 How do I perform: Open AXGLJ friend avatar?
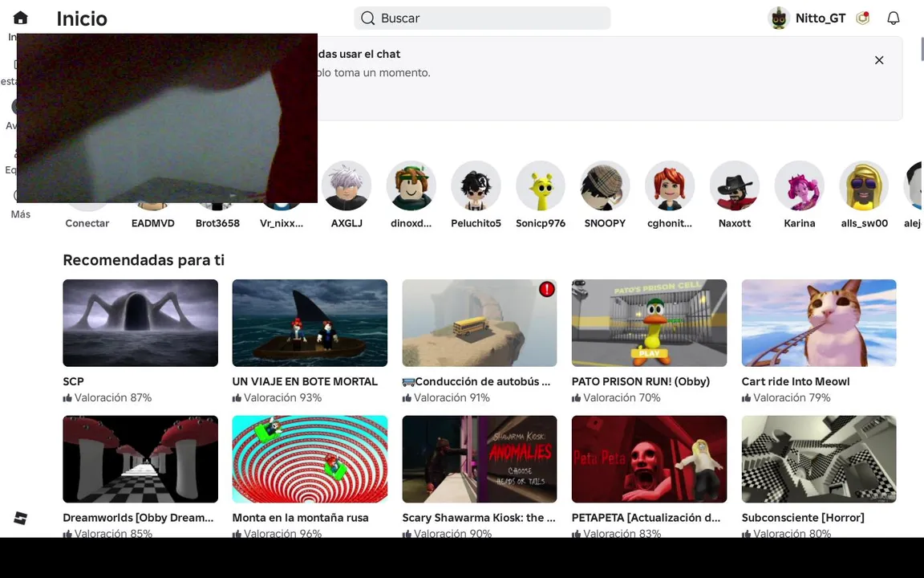coord(346,185)
